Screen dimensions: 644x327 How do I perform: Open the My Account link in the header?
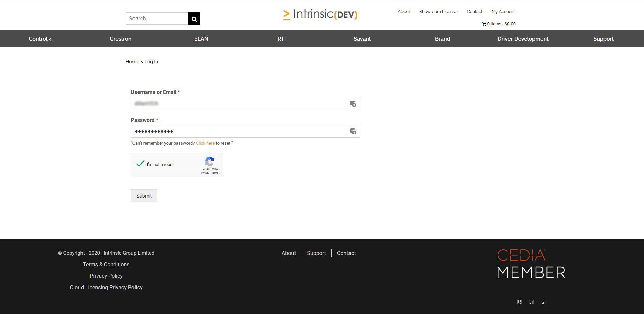pyautogui.click(x=503, y=12)
